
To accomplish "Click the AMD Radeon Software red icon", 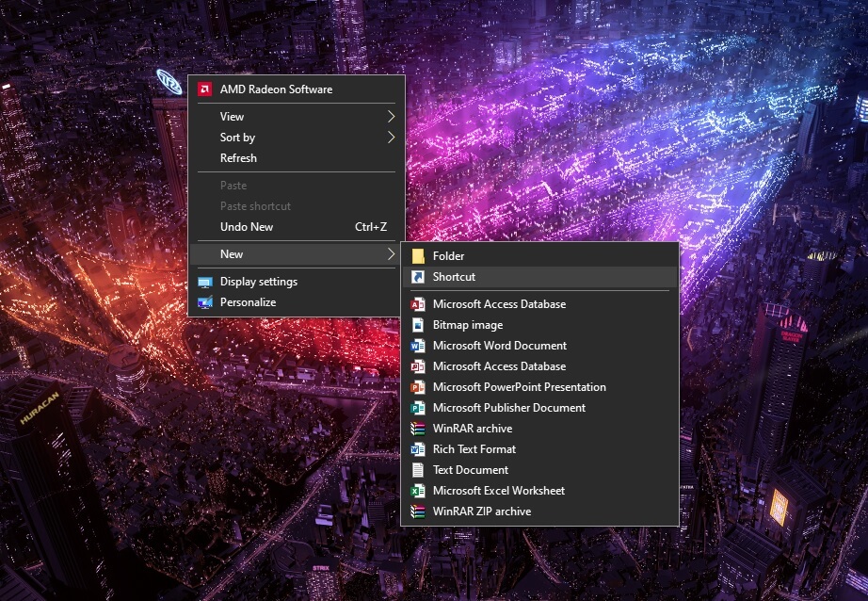I will point(205,89).
